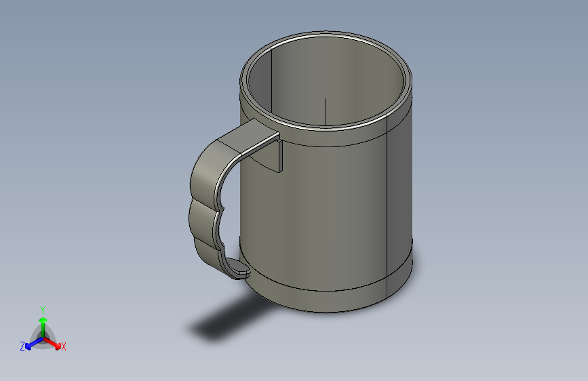Select the small oval pad at handle bottom
Image resolution: width=588 pixels, height=381 pixels.
[239, 267]
